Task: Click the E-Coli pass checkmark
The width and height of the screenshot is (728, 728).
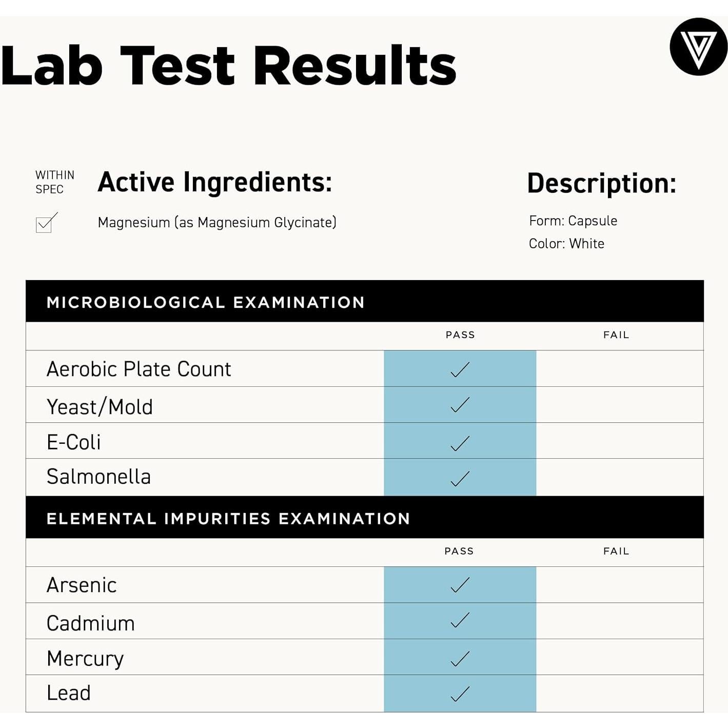Action: point(460,443)
